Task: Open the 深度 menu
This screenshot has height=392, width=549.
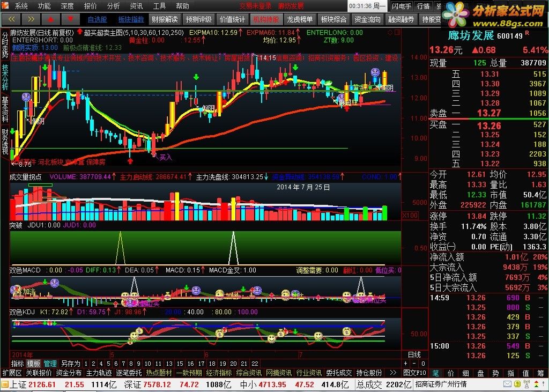Action: 67,6
